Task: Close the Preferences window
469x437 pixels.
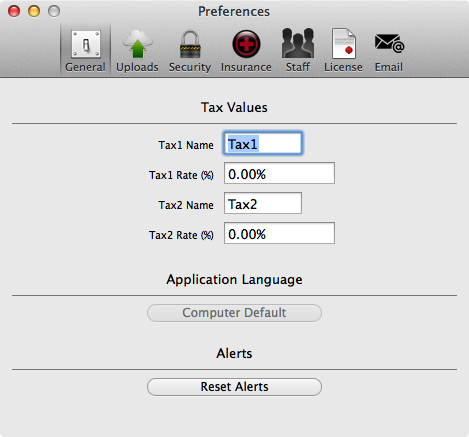Action: coord(14,11)
